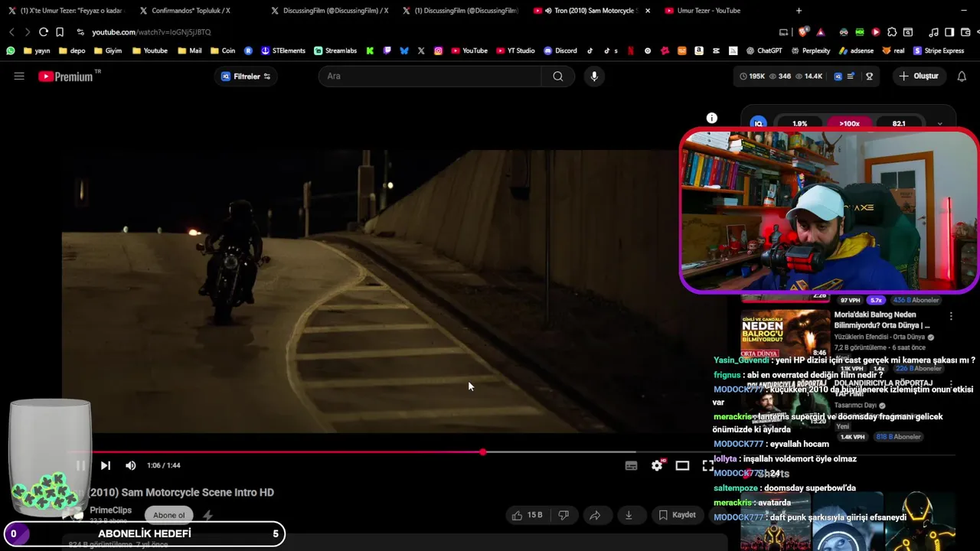Enter fullscreen mode

click(x=707, y=465)
